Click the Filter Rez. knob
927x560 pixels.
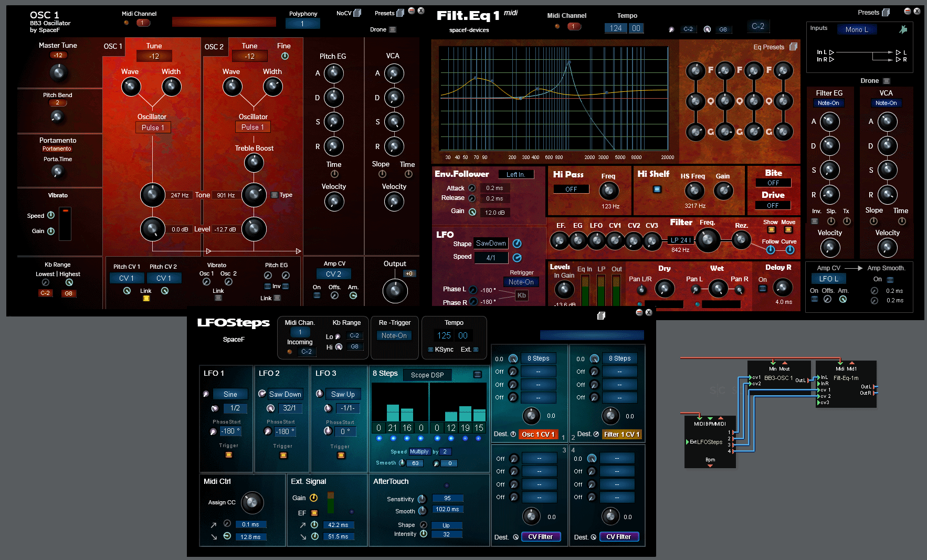741,240
